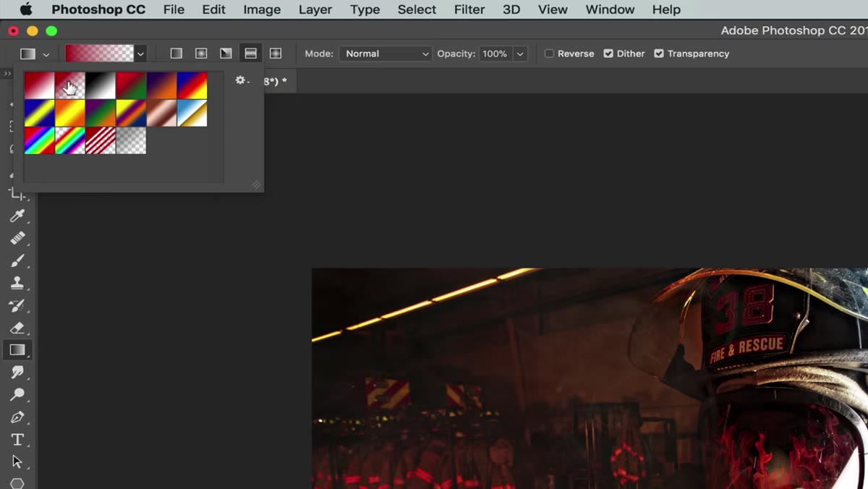Pick the Orange, Yellow, Orange gradient swatch
This screenshot has width=868, height=489.
click(70, 113)
